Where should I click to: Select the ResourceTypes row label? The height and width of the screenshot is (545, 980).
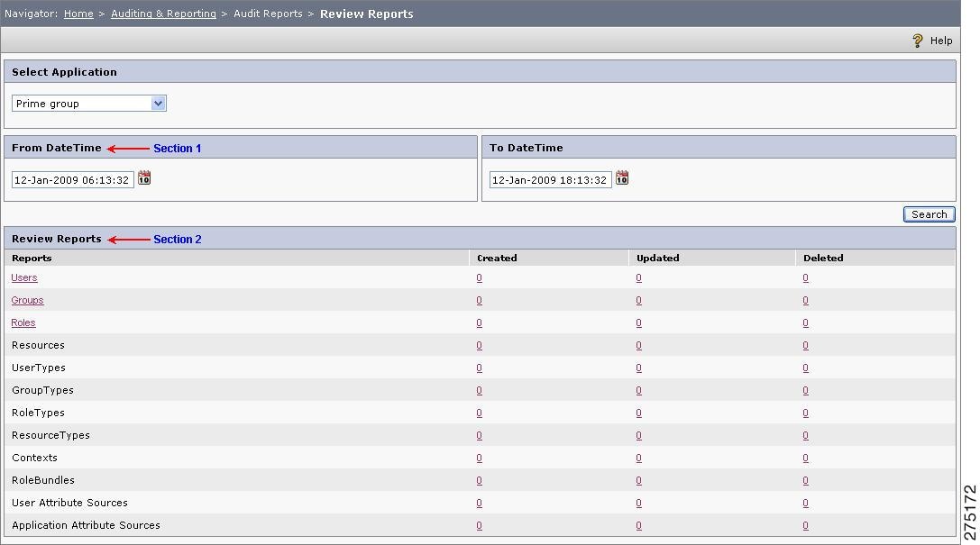(x=50, y=435)
